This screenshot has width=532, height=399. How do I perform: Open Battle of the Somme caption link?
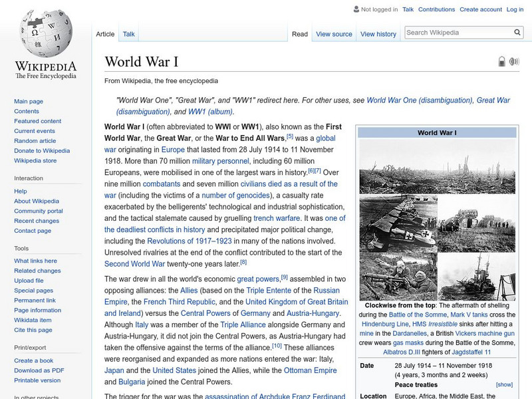(418, 315)
